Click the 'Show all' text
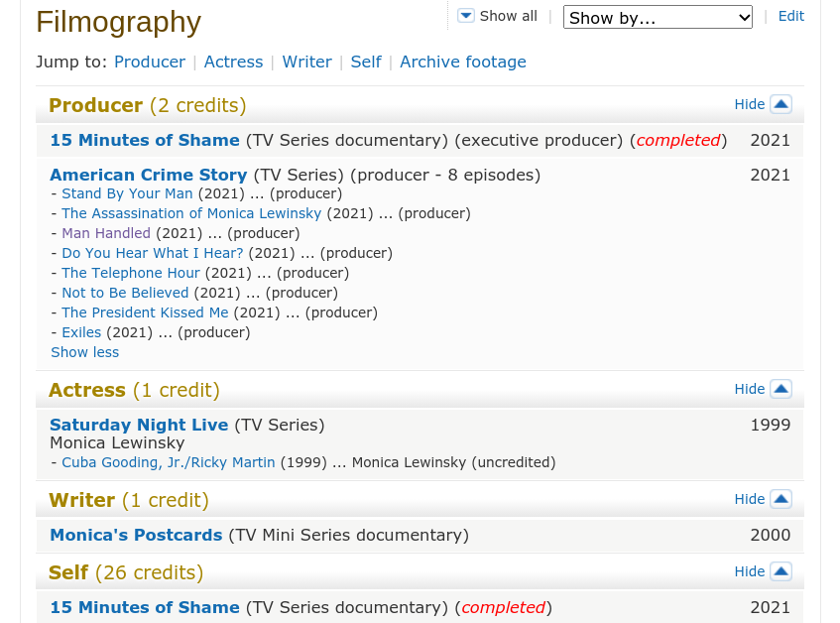840x623 pixels. (x=508, y=16)
